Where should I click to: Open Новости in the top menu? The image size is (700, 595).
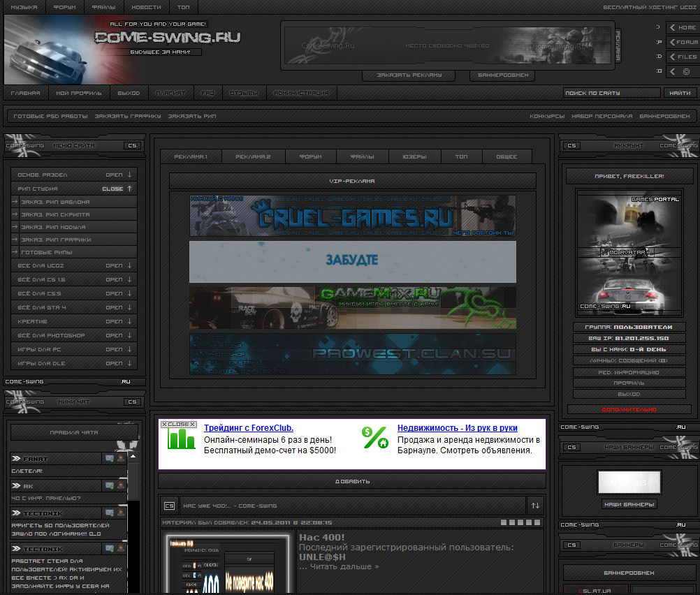pyautogui.click(x=147, y=7)
